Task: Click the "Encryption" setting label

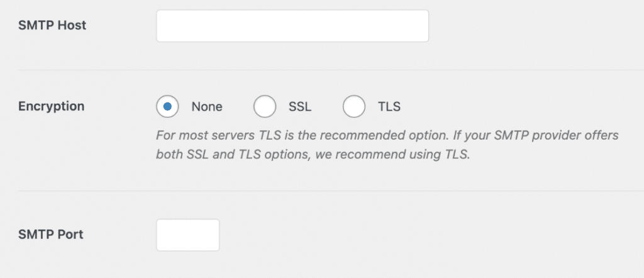Action: [52, 106]
